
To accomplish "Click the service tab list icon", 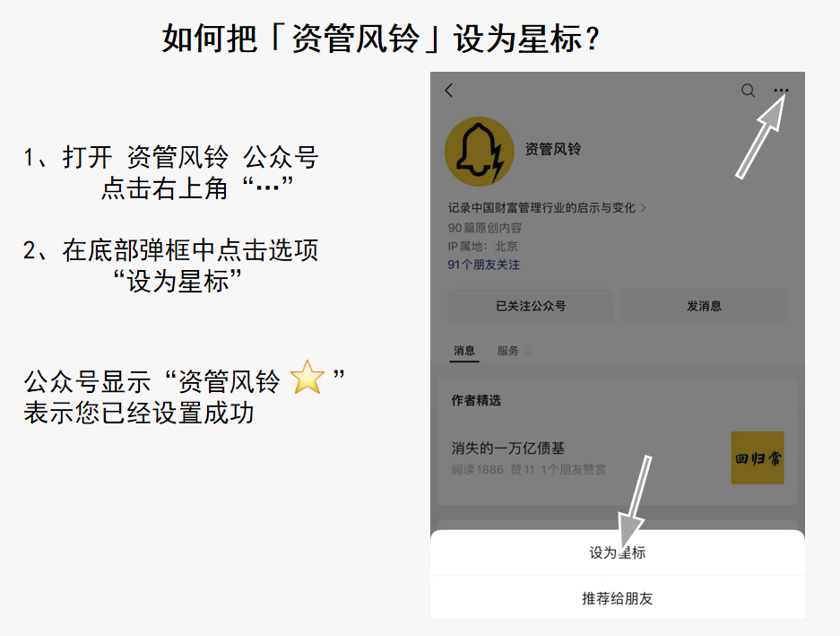I will [x=528, y=350].
